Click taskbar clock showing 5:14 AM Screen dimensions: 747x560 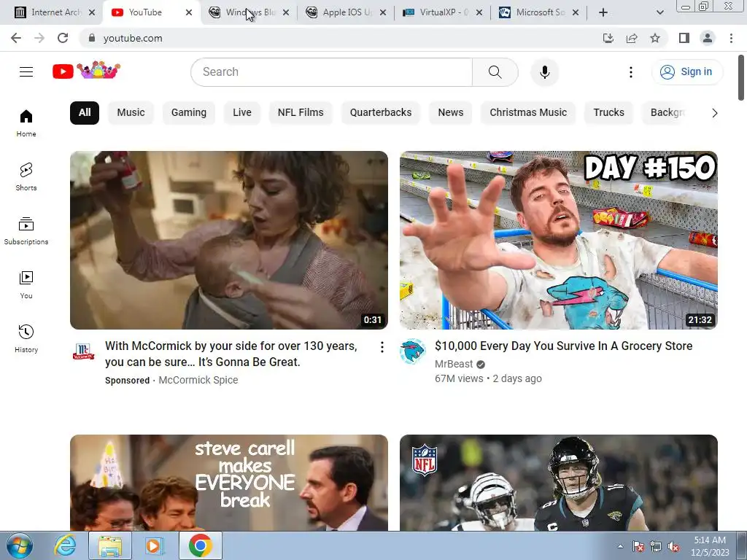click(710, 546)
